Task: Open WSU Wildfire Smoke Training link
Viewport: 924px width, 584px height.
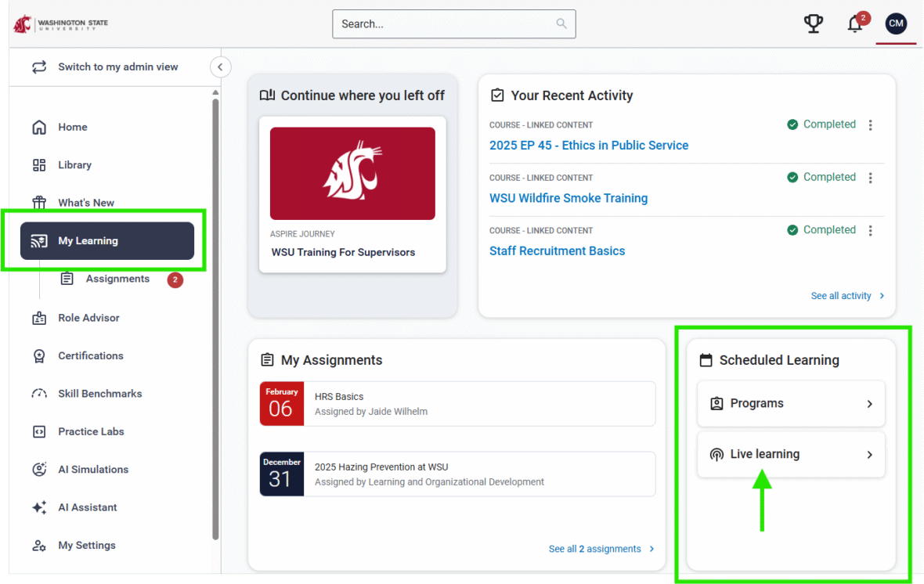Action: pyautogui.click(x=568, y=198)
